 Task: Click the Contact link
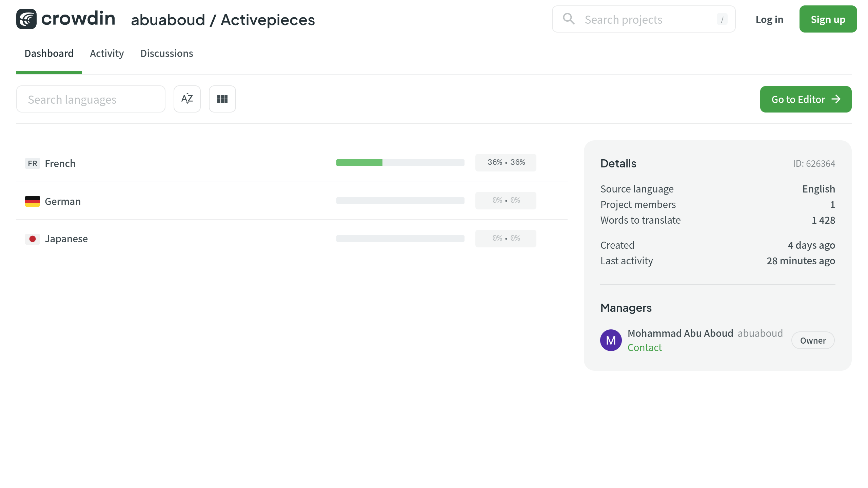pos(645,348)
